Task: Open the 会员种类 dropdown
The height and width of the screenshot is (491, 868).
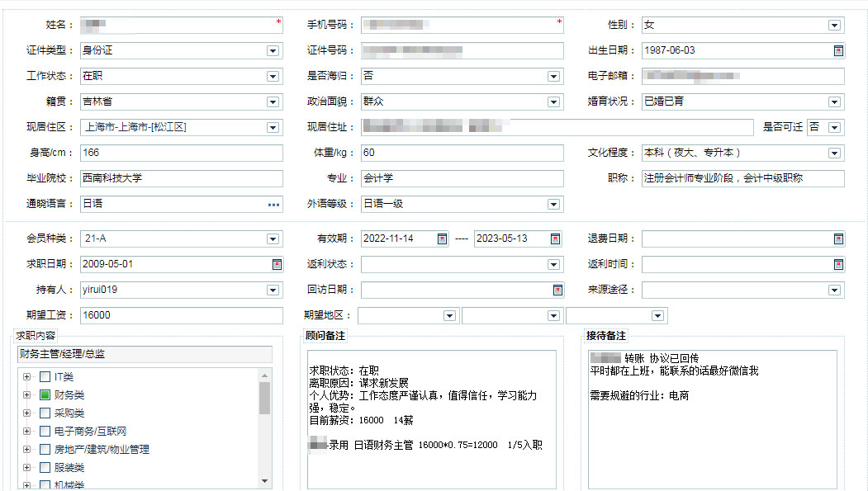Action: [x=273, y=238]
